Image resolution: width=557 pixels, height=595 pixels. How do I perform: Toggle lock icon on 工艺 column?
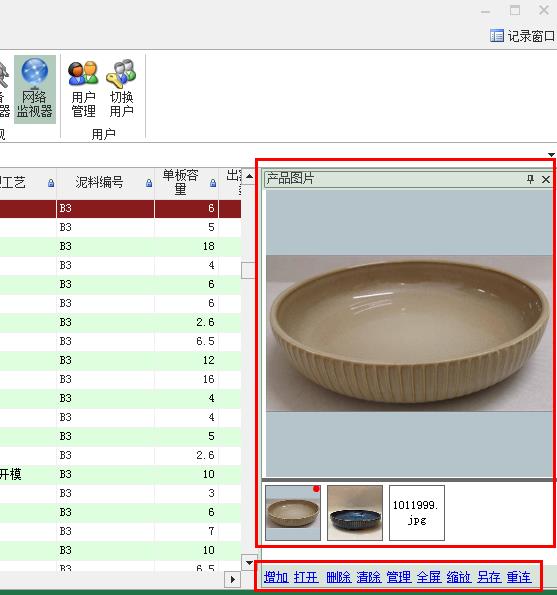(51, 183)
